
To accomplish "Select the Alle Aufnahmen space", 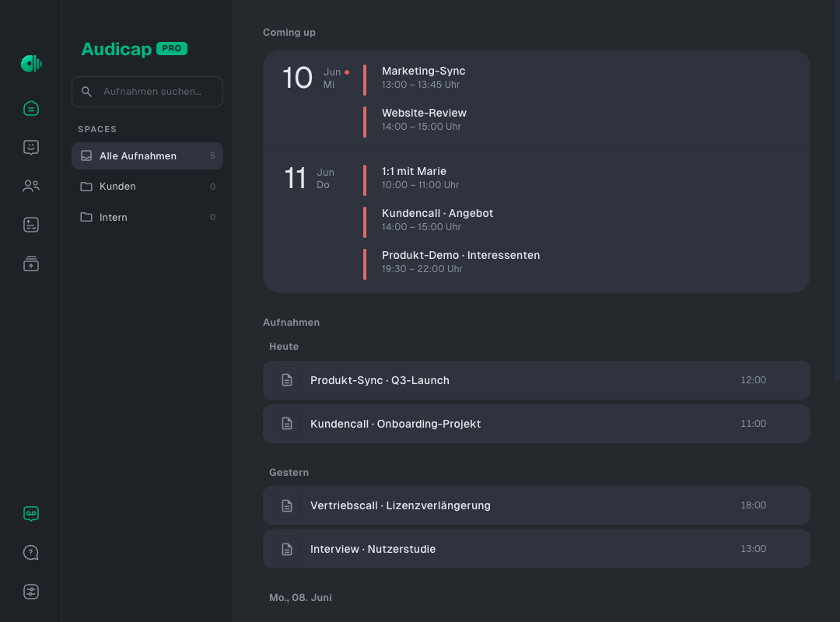I will 147,156.
